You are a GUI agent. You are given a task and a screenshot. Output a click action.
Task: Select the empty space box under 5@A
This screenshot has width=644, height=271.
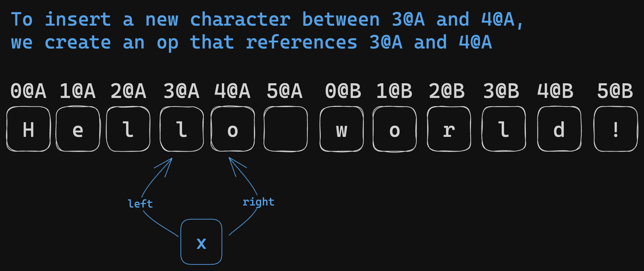286,129
